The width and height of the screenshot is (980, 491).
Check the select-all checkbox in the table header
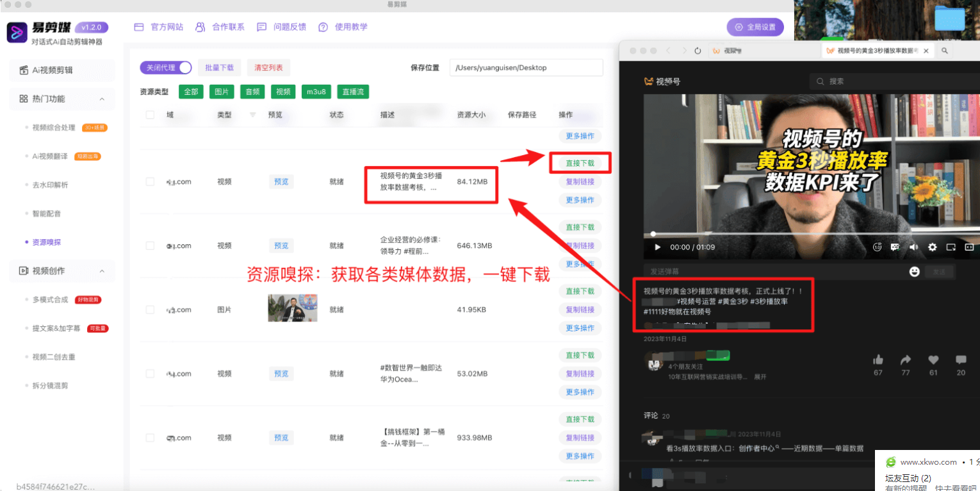(x=150, y=114)
